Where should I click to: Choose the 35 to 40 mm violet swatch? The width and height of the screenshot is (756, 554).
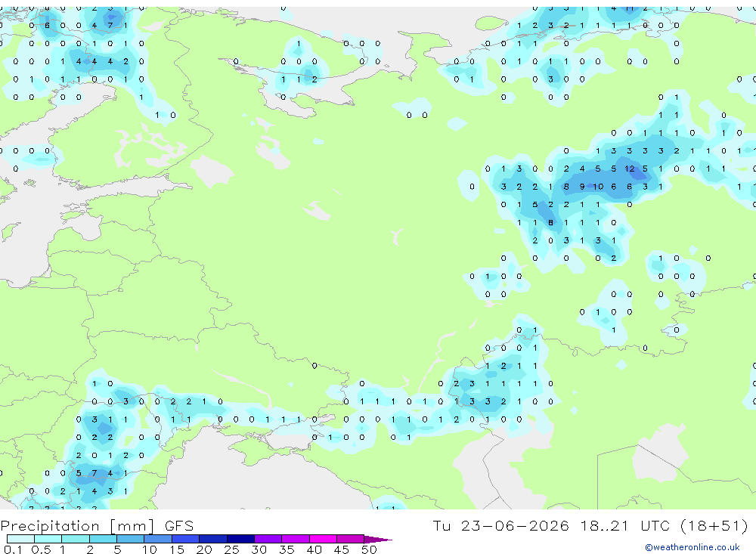295,539
